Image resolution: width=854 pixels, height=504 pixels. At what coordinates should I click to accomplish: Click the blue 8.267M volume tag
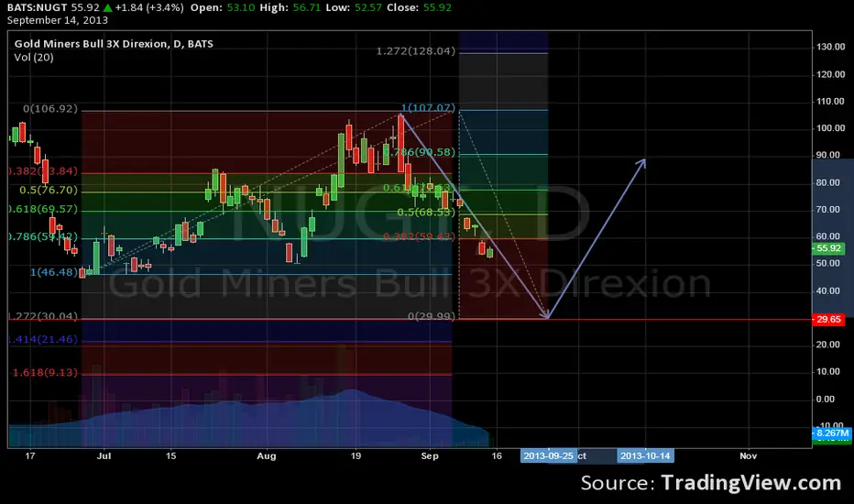(x=832, y=433)
